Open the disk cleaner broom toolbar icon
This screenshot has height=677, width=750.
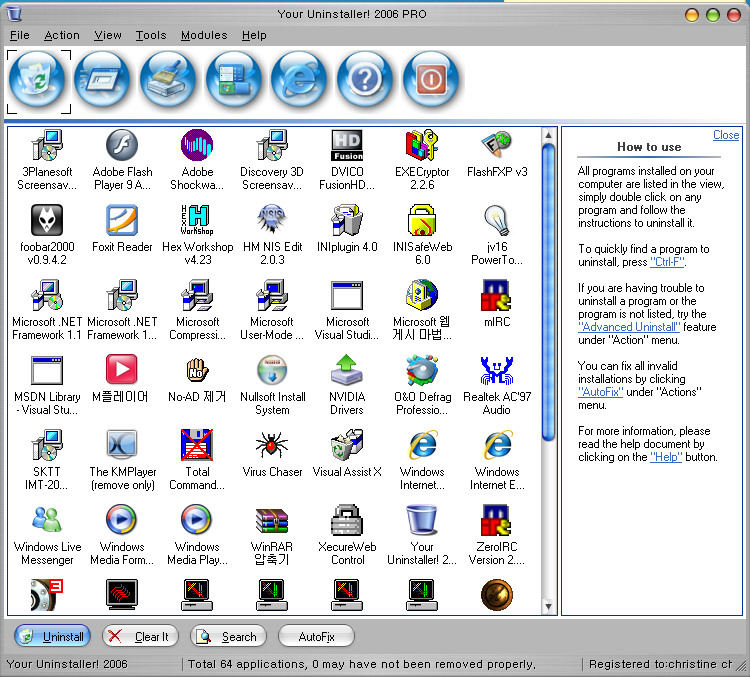tap(168, 79)
